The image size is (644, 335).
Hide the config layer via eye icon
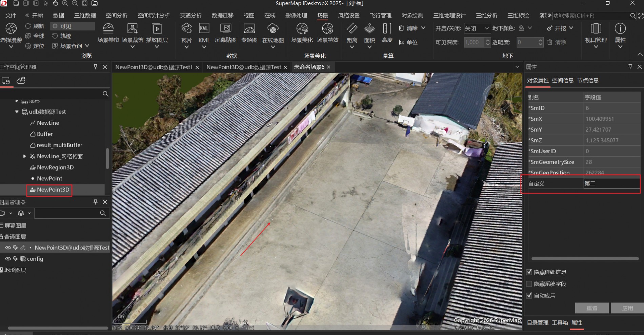(8, 259)
